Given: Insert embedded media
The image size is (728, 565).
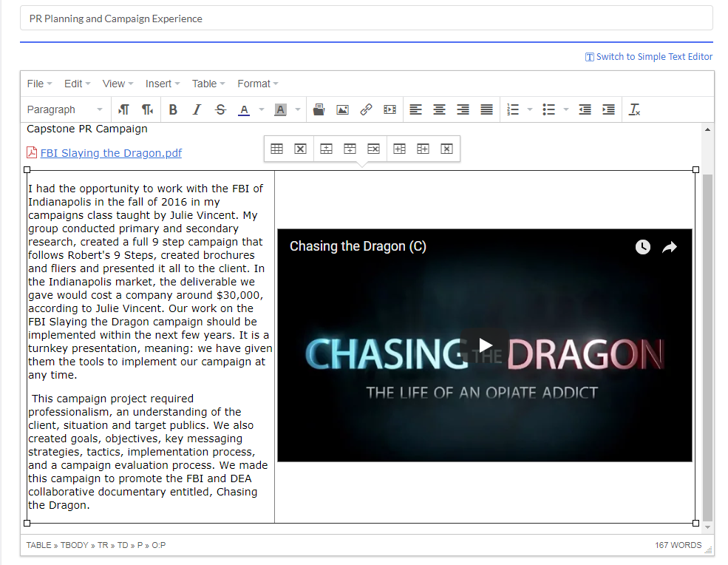Looking at the screenshot, I should (389, 109).
